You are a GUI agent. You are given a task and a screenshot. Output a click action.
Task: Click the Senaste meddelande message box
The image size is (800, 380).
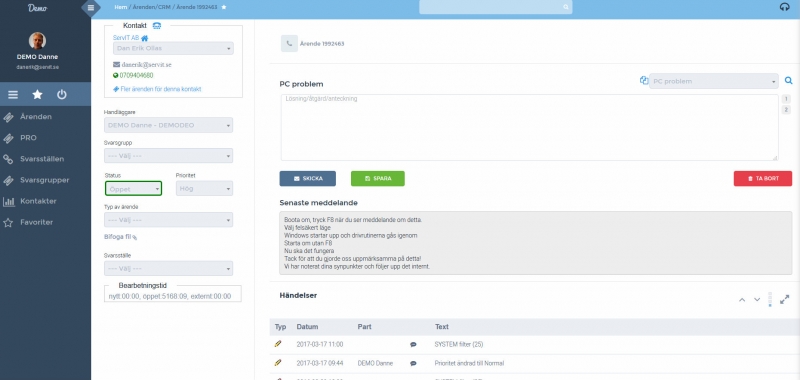point(536,243)
